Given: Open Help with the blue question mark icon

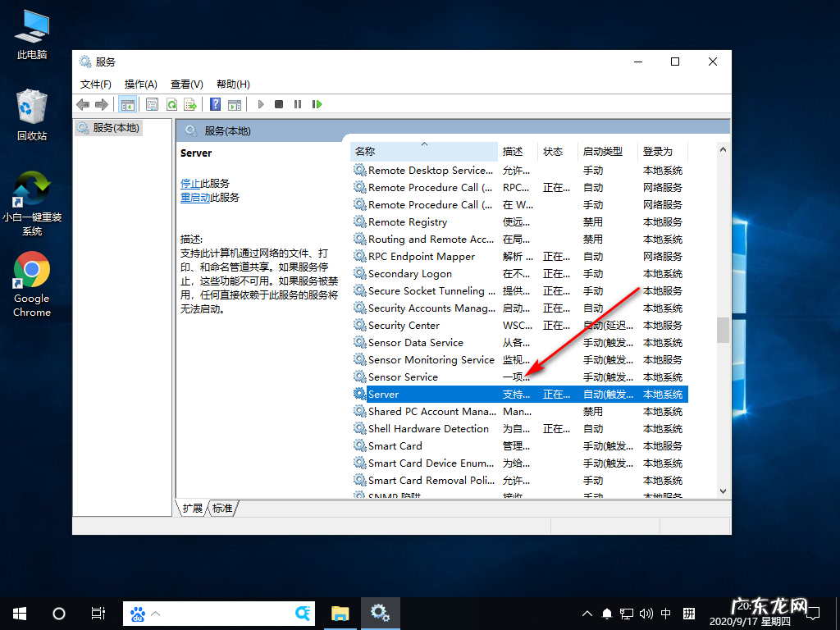Looking at the screenshot, I should coord(214,104).
